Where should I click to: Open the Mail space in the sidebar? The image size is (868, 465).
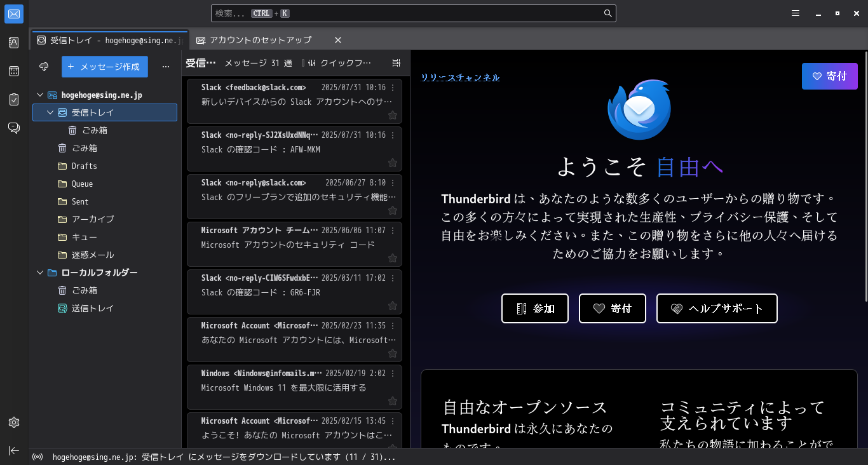pos(14,14)
